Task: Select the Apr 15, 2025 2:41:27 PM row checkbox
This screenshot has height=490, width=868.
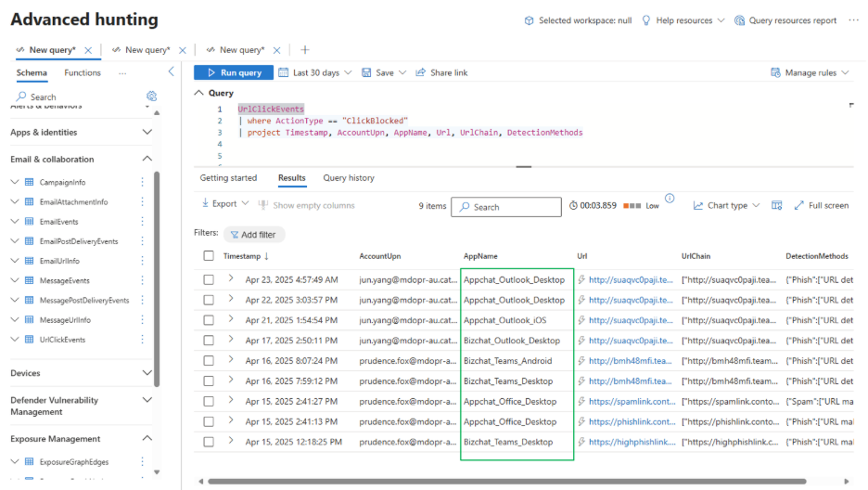Action: click(x=208, y=402)
